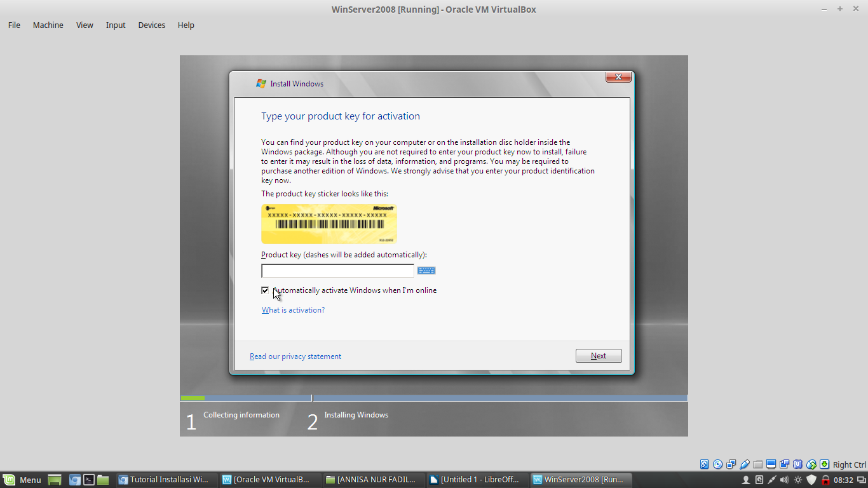
Task: Open the network adapters indicator in status bar
Action: [731, 464]
